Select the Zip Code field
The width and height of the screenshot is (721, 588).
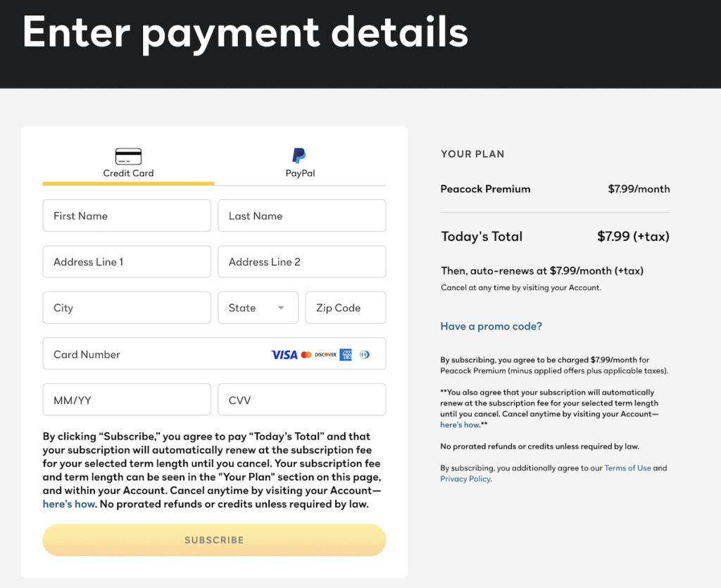point(346,308)
